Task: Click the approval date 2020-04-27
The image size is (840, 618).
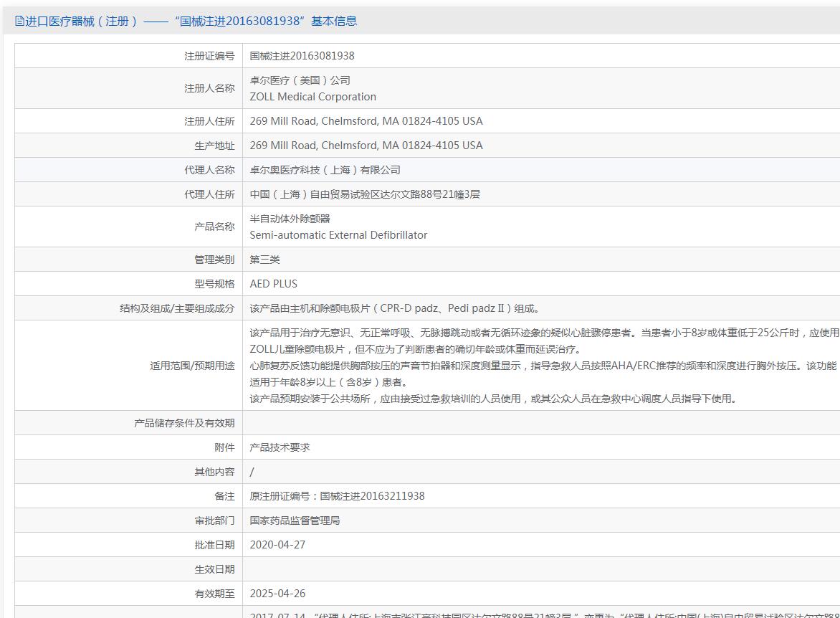Action: (277, 545)
